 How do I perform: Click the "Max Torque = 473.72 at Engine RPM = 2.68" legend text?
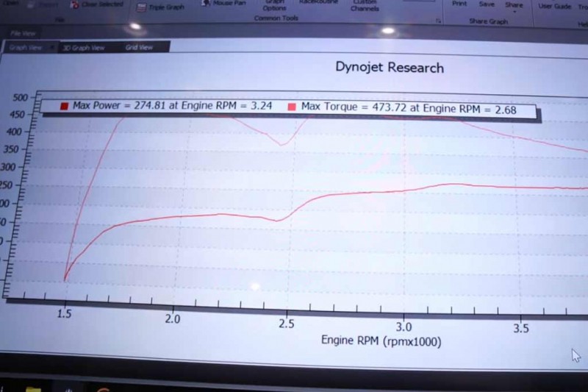pyautogui.click(x=409, y=108)
